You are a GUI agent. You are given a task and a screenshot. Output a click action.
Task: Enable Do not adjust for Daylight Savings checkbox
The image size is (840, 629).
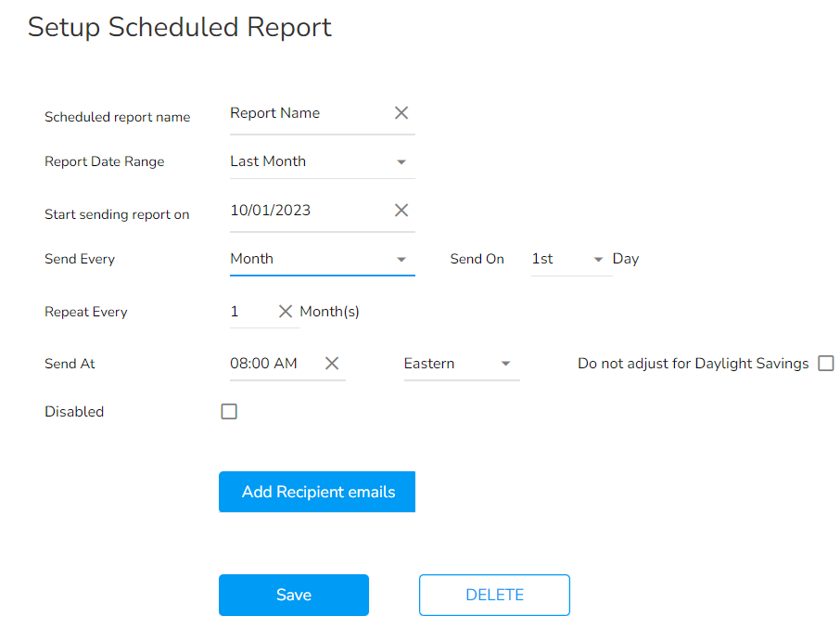pos(825,364)
